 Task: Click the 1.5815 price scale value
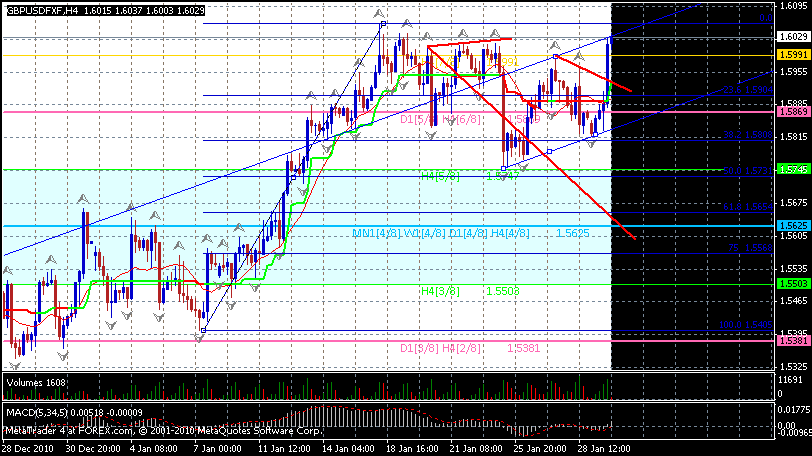[794, 137]
